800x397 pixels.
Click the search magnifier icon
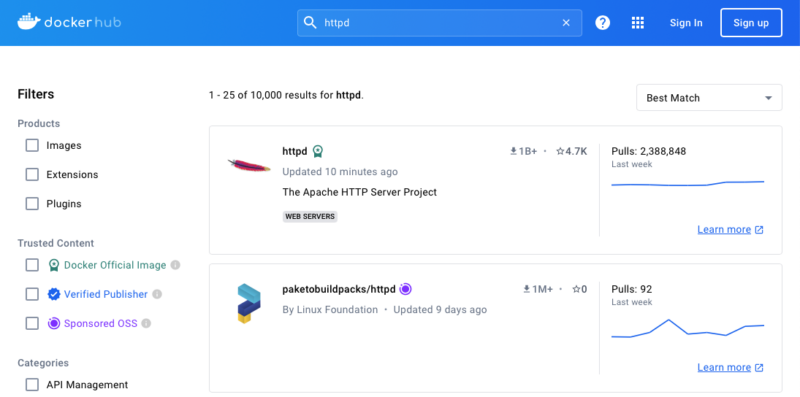310,22
